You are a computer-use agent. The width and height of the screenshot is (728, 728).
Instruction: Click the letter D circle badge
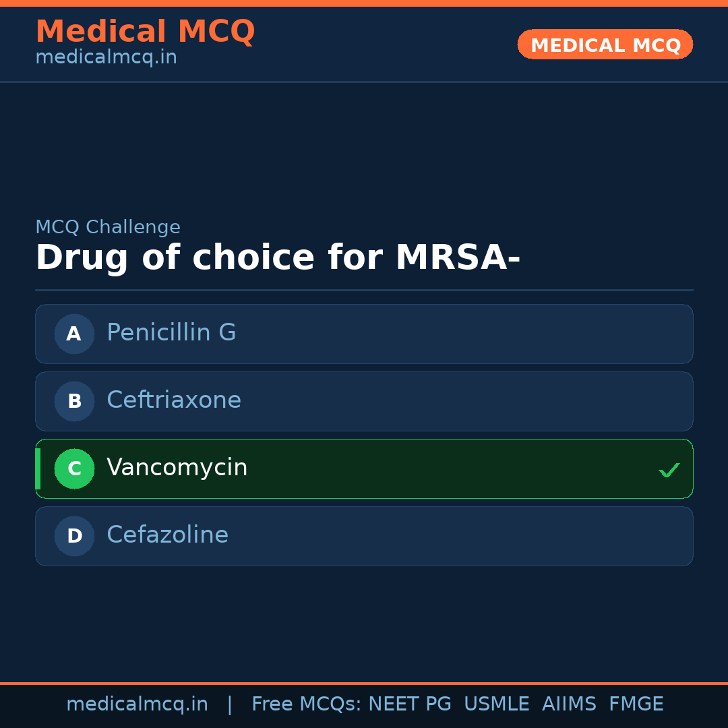[x=74, y=536]
